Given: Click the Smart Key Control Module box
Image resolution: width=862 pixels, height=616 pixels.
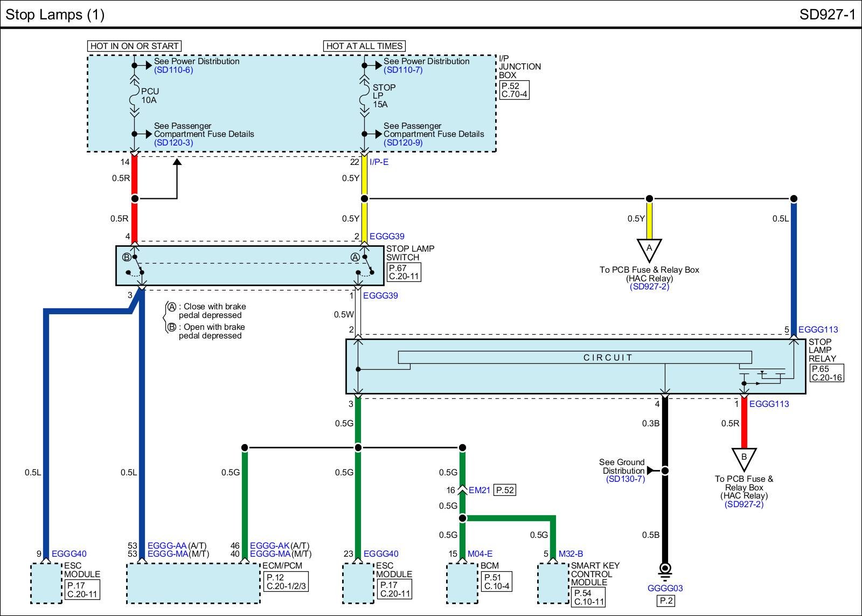Looking at the screenshot, I should pyautogui.click(x=553, y=583).
